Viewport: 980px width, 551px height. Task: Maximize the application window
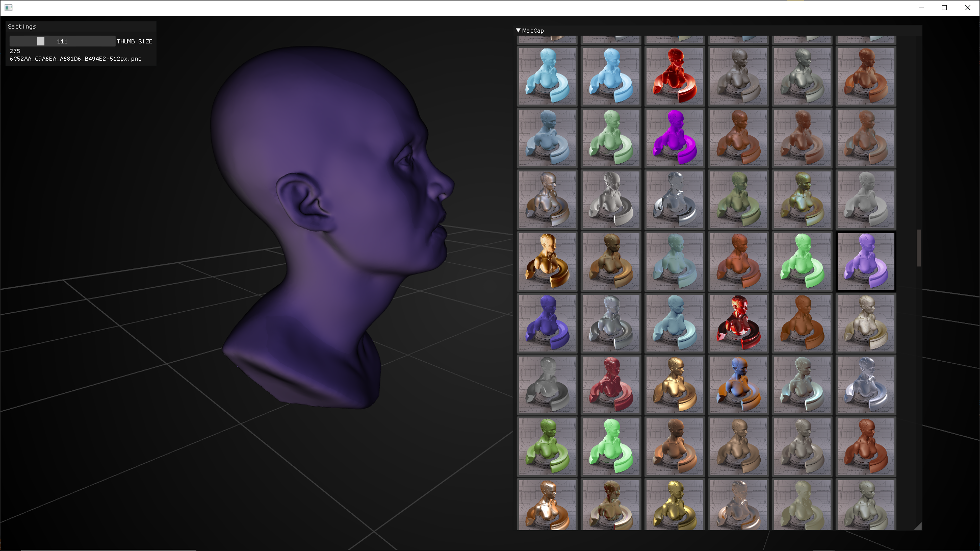tap(944, 8)
